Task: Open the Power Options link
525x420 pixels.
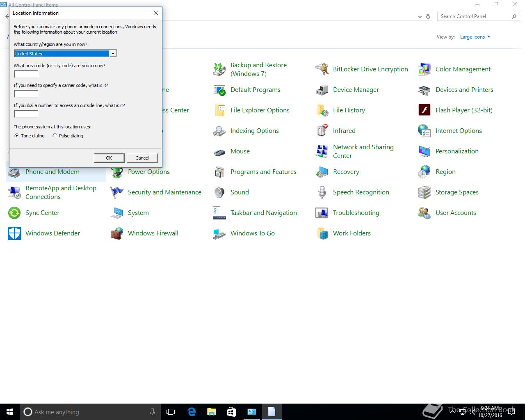Action: tap(149, 172)
